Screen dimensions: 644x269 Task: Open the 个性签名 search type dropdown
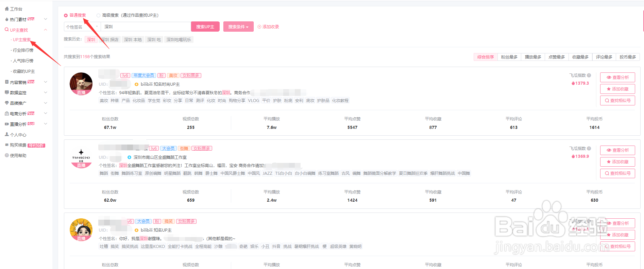coord(82,27)
